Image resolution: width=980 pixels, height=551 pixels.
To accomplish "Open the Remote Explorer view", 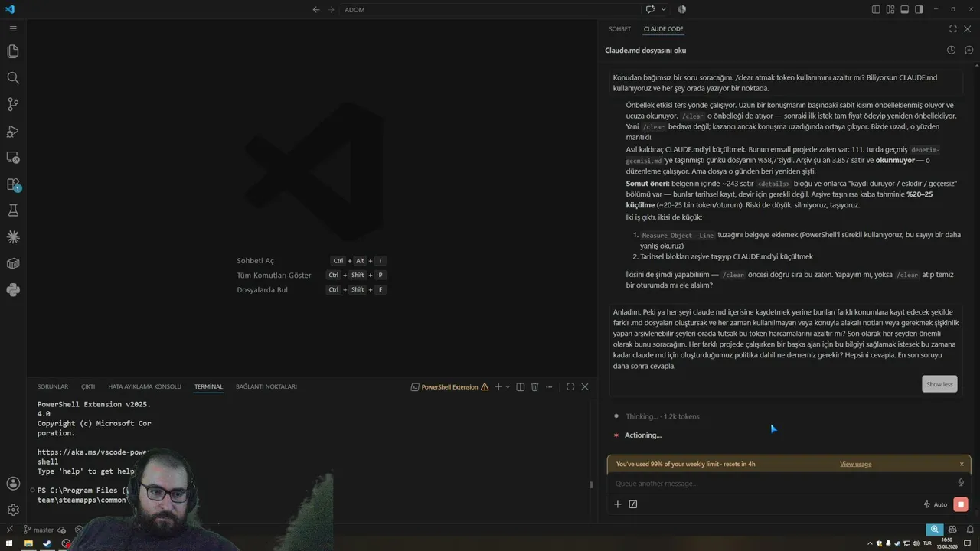I will (x=13, y=158).
